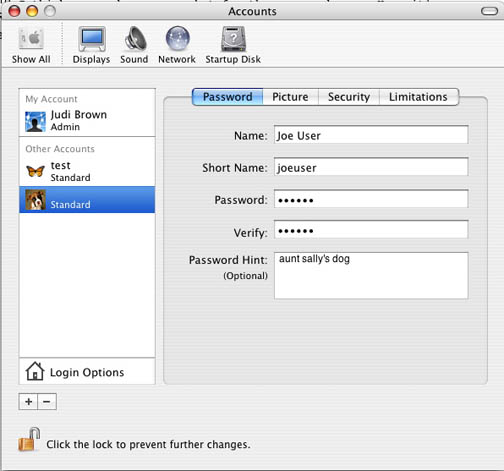Switch to the Picture tab
Image resolution: width=504 pixels, height=471 pixels.
290,97
